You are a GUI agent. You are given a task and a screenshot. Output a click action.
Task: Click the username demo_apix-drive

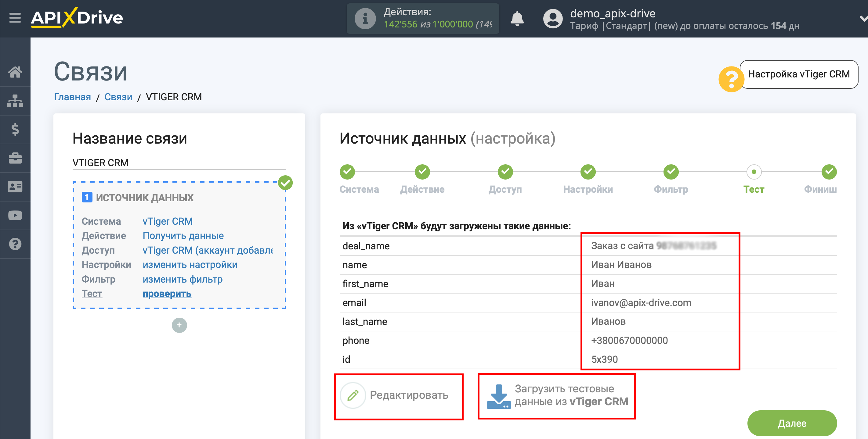click(x=613, y=13)
